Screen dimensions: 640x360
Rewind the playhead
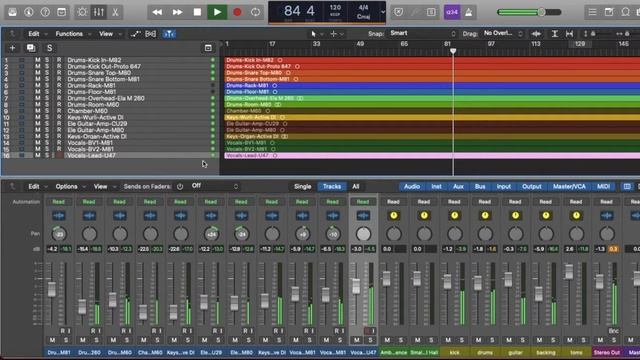[x=157, y=12]
